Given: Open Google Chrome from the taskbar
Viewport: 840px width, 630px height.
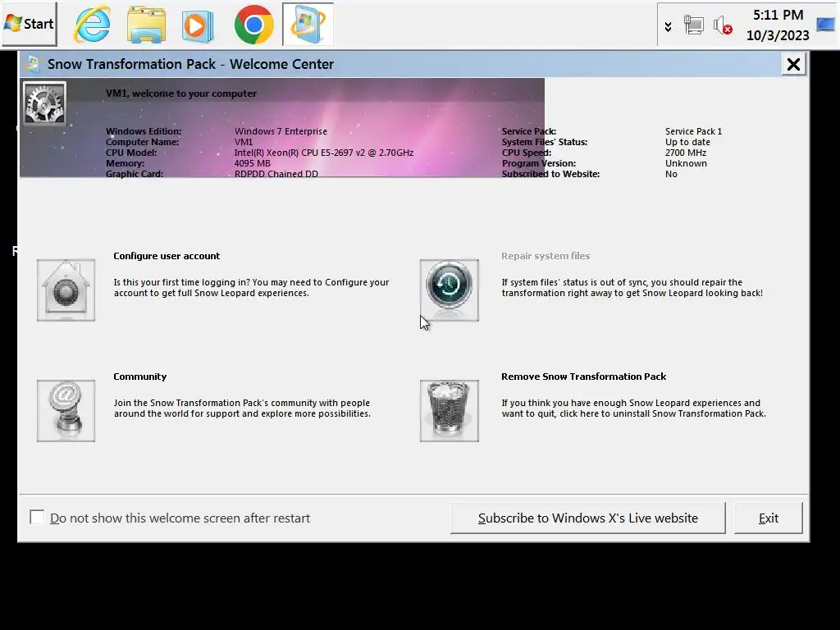Looking at the screenshot, I should tap(254, 24).
